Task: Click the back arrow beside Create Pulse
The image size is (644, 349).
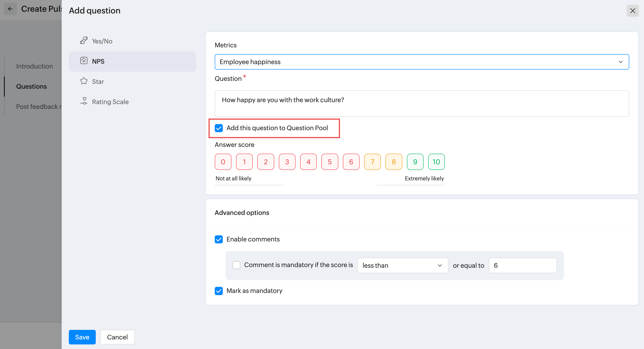Action: click(10, 9)
